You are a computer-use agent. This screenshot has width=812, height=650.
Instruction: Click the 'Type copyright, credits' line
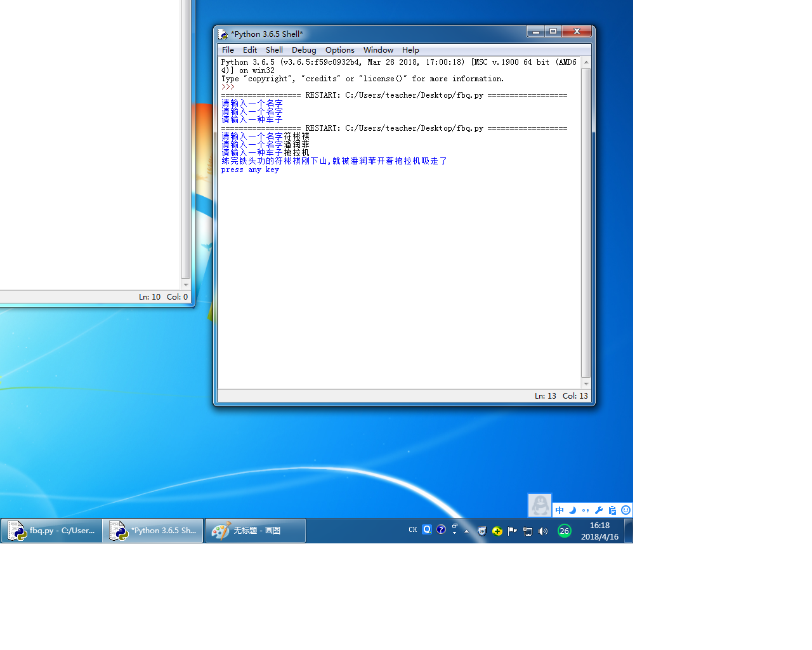[x=362, y=79]
